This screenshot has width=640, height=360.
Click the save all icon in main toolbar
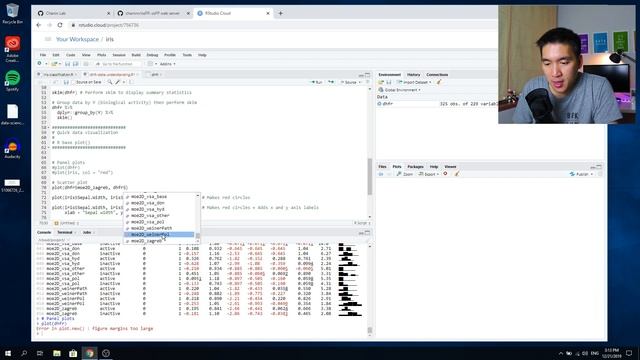pos(75,64)
